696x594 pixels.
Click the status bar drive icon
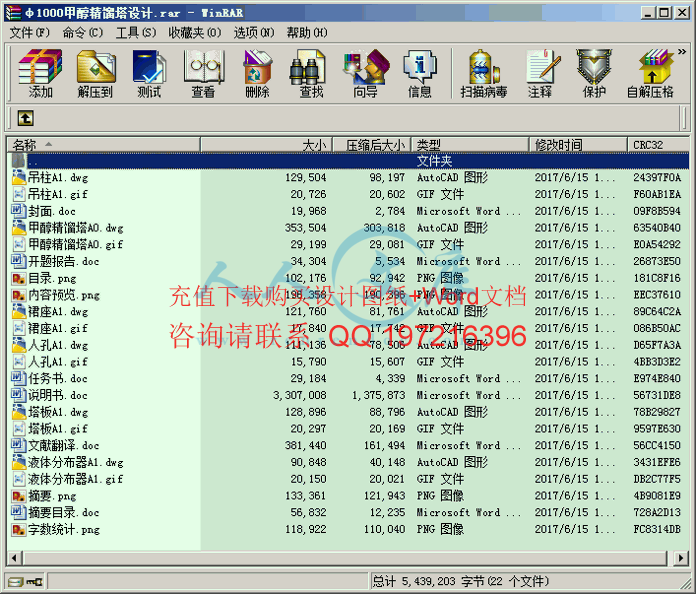(x=16, y=581)
